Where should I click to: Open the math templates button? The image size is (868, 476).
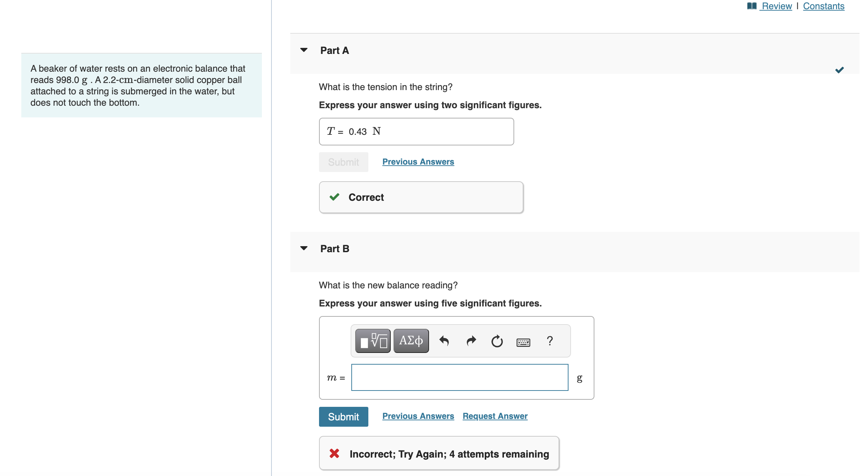(373, 341)
